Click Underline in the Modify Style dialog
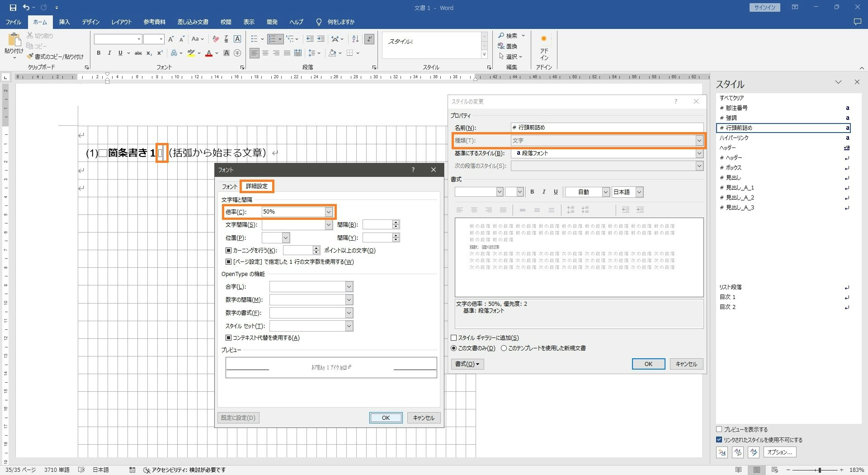This screenshot has height=475, width=868. click(x=556, y=192)
